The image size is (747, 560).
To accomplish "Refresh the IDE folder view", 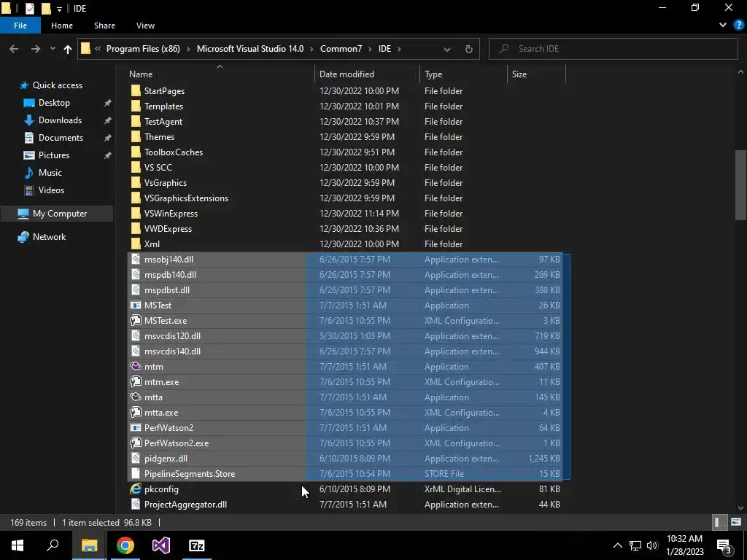I will (469, 49).
